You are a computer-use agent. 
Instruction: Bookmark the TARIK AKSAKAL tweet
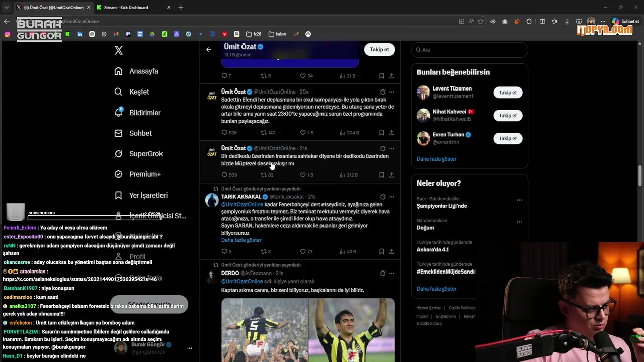(x=381, y=251)
